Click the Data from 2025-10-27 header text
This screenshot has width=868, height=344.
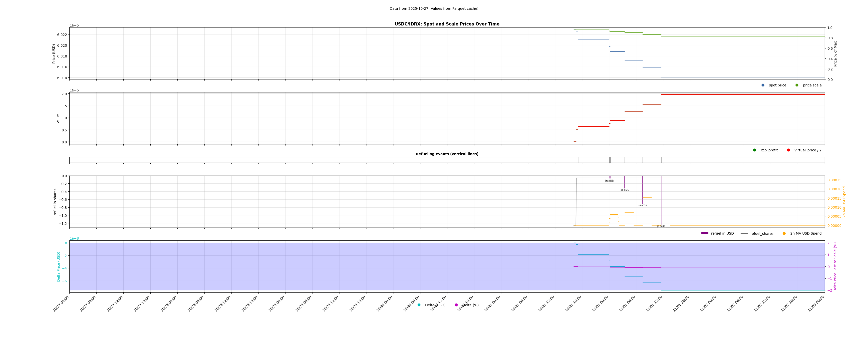(x=434, y=9)
